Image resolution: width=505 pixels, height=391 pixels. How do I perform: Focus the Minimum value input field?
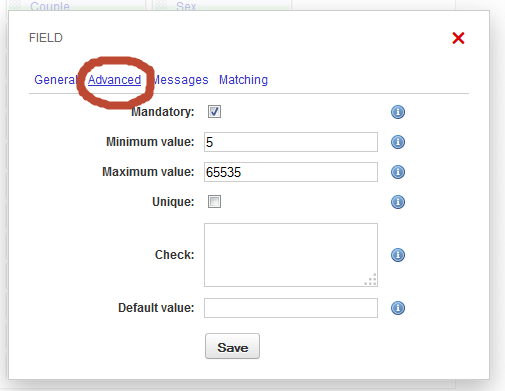tap(291, 142)
